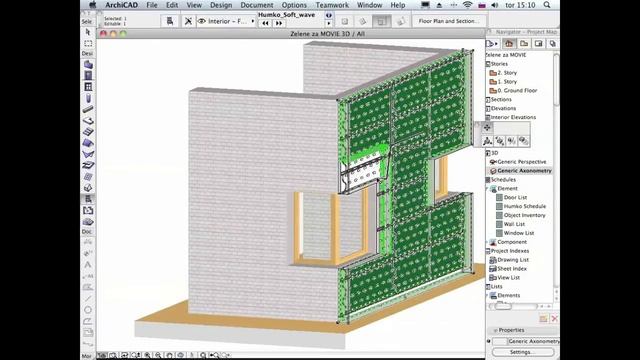Screen dimensions: 640x360
Task: Open the Navigator project chooser dropdown
Action: click(x=492, y=44)
